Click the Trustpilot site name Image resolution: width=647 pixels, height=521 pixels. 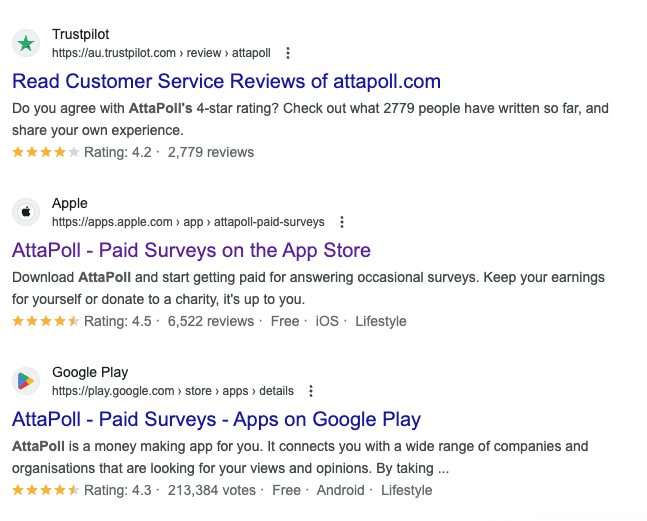click(x=80, y=34)
